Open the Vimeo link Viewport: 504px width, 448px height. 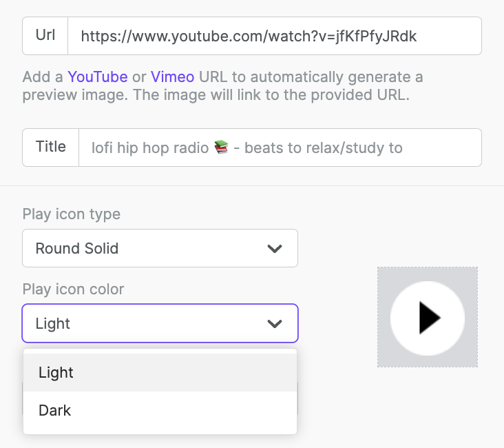[173, 77]
